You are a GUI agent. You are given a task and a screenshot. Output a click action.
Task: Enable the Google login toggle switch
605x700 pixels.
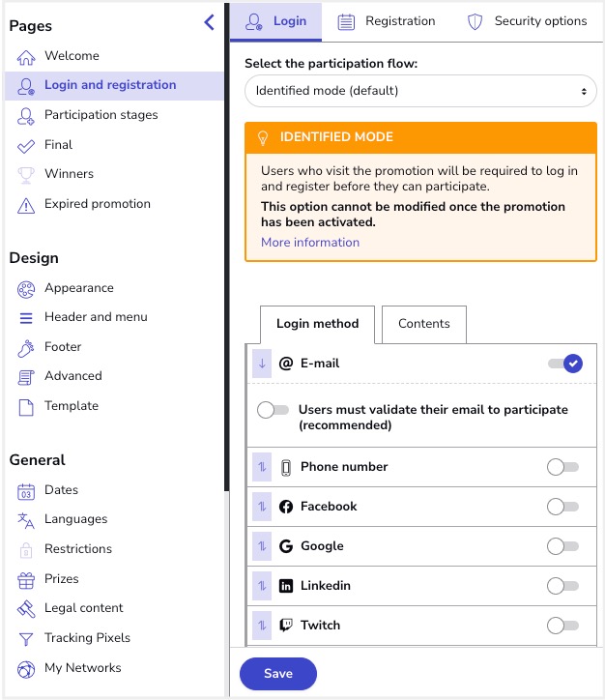[x=562, y=546]
